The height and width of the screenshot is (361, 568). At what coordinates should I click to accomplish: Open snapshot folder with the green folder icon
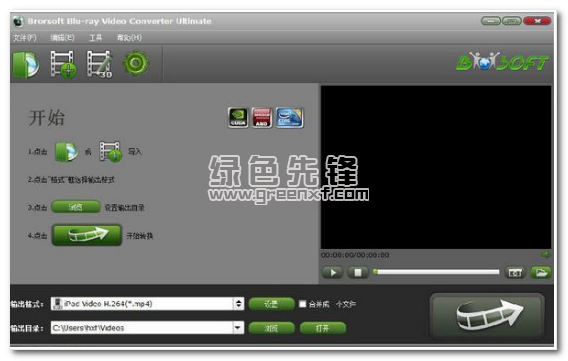540,272
